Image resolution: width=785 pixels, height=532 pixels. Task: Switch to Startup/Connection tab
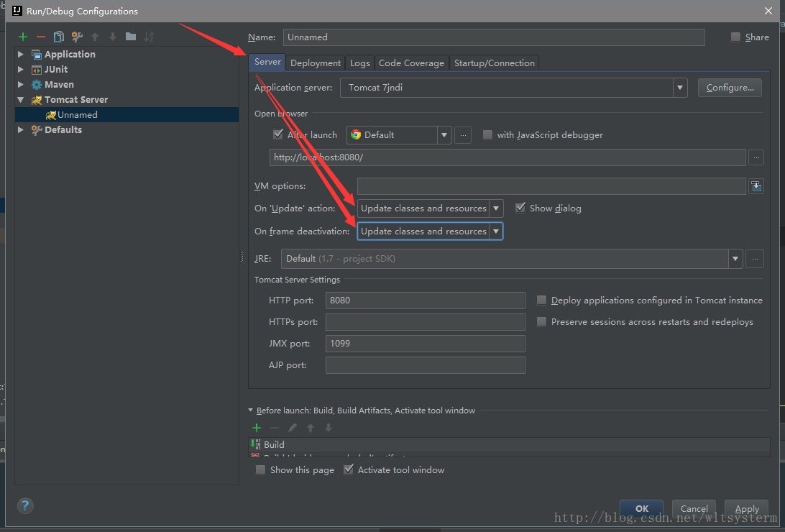494,63
